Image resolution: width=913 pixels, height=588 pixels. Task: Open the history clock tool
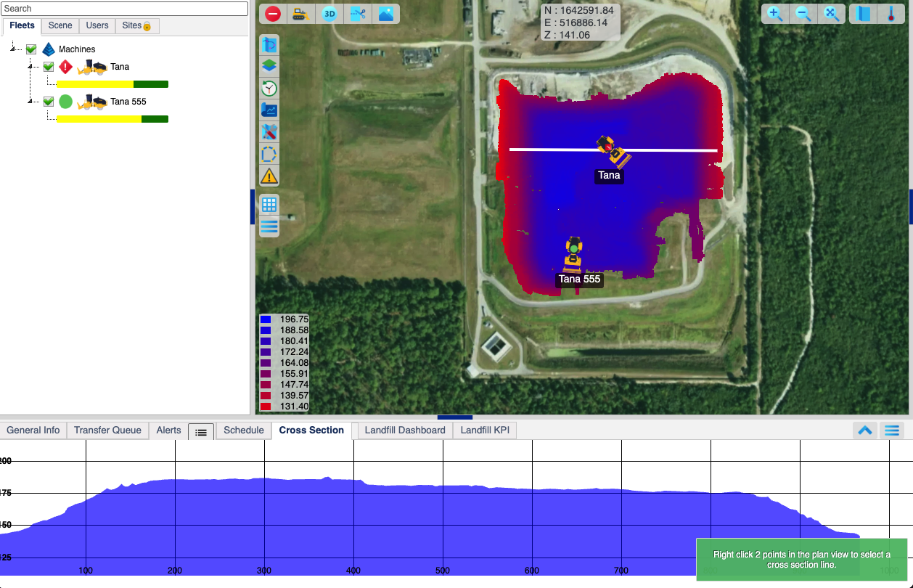click(x=269, y=89)
